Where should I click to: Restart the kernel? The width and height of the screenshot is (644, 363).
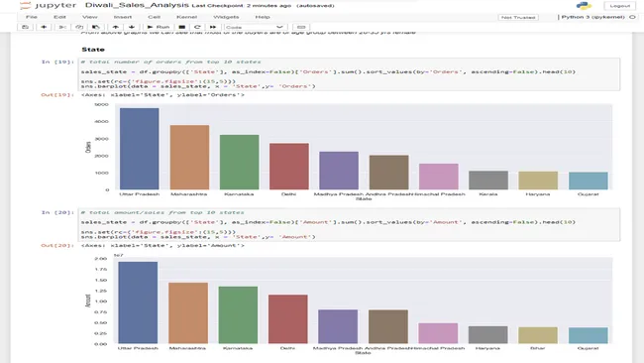click(197, 27)
